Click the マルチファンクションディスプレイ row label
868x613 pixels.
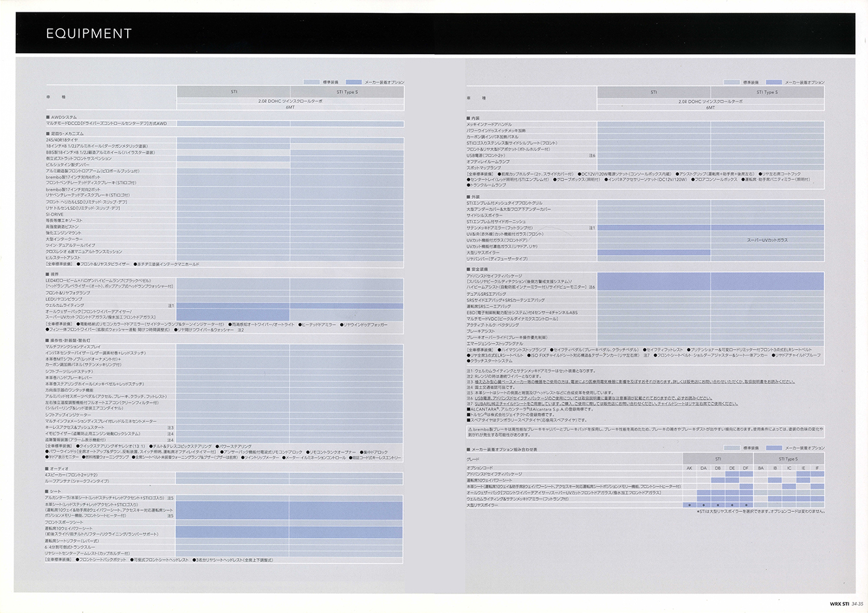pos(73,347)
